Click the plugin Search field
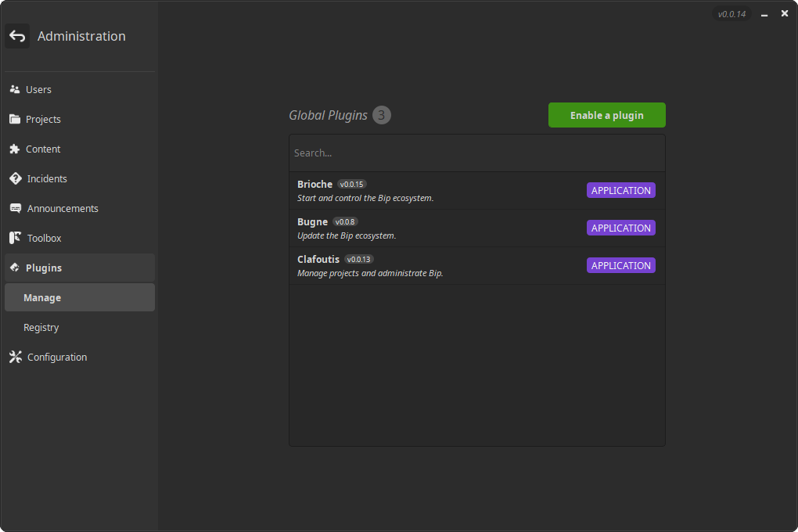 click(x=476, y=153)
